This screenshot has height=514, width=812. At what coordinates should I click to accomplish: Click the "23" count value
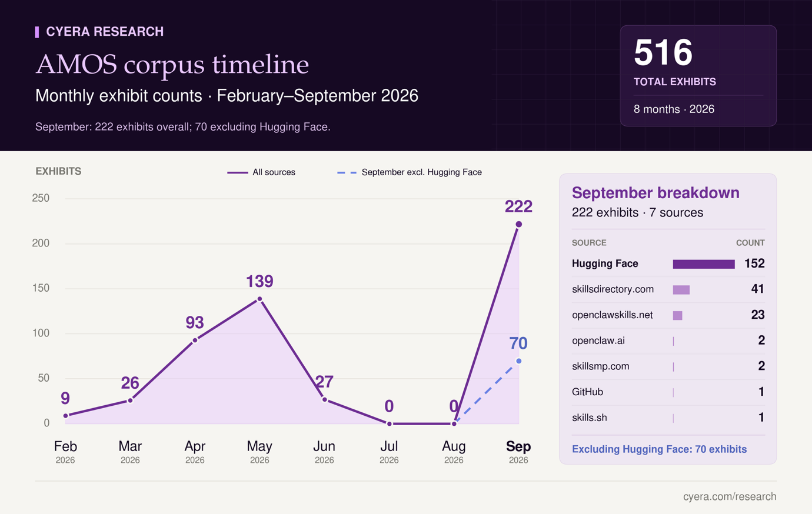pyautogui.click(x=758, y=315)
